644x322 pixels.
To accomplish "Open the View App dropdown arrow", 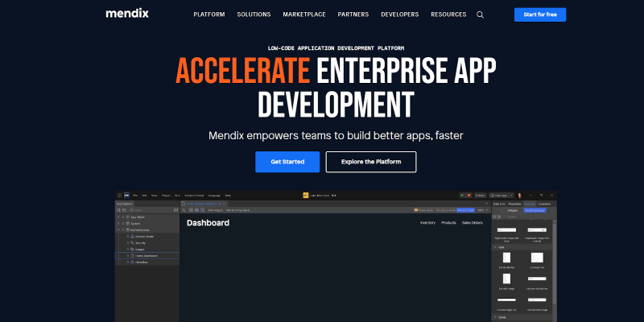I will pos(512,195).
